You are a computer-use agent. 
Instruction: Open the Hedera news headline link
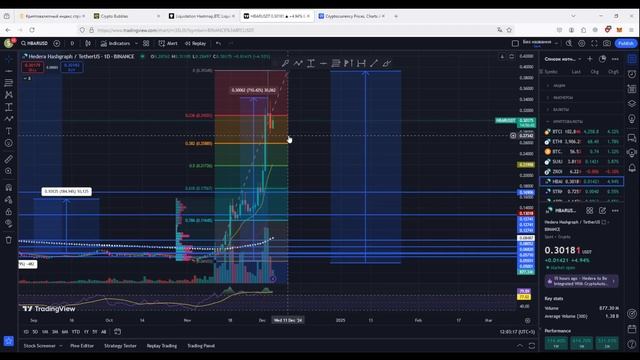point(581,281)
